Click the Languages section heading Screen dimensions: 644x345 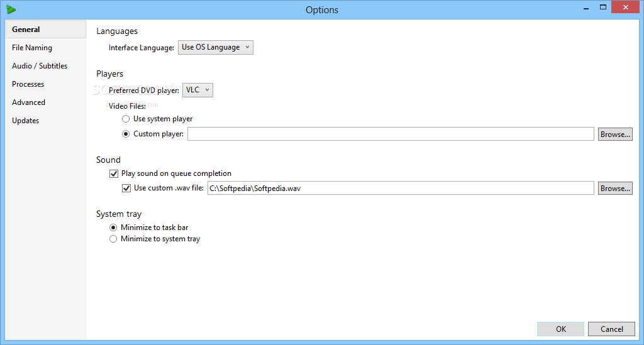(x=117, y=31)
